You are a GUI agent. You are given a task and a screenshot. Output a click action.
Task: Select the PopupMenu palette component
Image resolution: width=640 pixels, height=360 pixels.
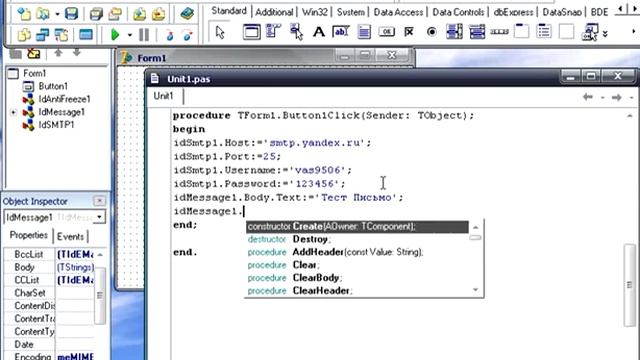tap(296, 31)
